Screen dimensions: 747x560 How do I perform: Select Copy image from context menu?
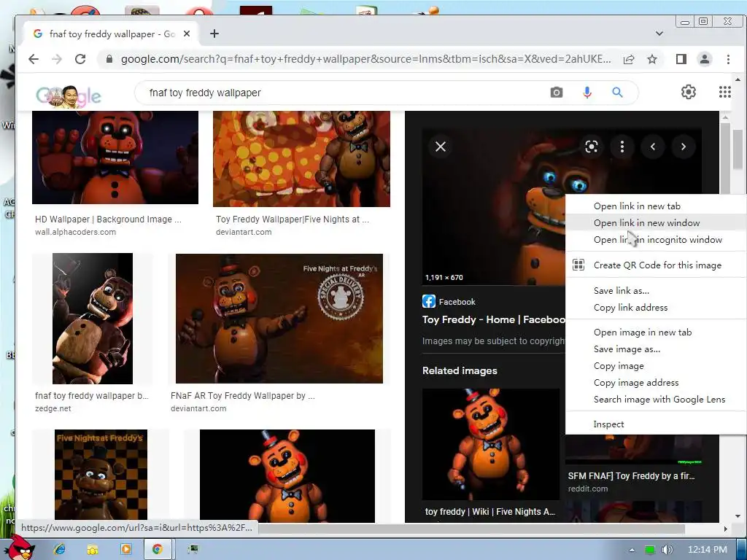click(656, 366)
